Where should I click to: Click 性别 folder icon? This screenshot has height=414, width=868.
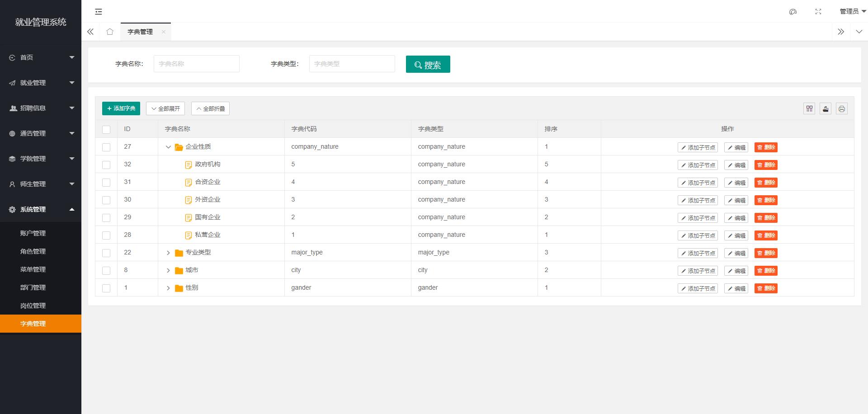coord(179,288)
